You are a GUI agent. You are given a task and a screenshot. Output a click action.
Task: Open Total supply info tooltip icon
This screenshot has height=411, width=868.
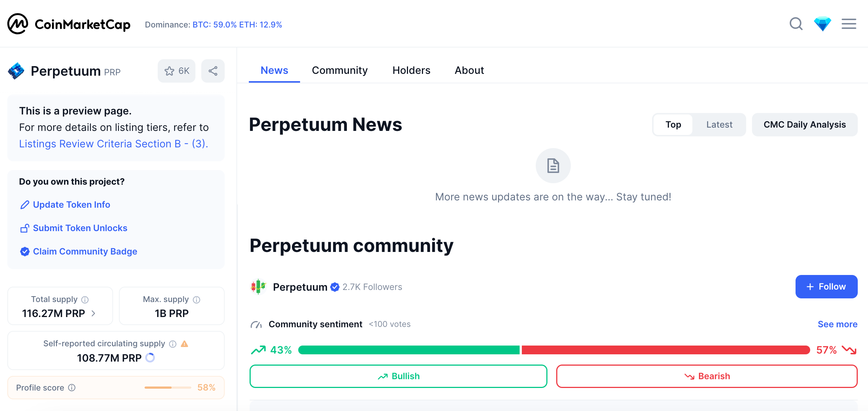click(85, 300)
